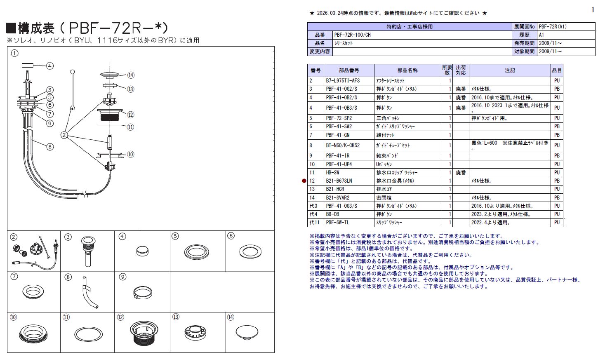Select the threaded drain fitting thumbnail numbered 12
The width and height of the screenshot is (605, 364).
[x=144, y=333]
